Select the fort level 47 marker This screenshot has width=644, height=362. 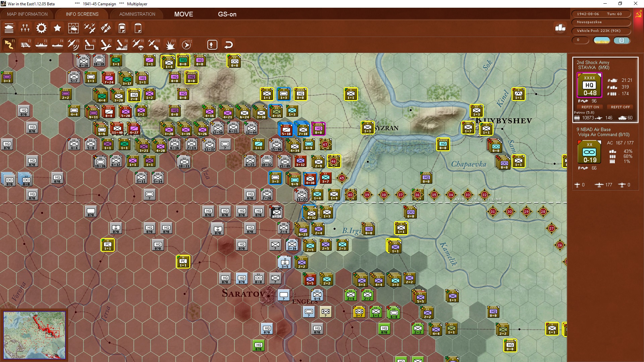pyautogui.click(x=325, y=145)
